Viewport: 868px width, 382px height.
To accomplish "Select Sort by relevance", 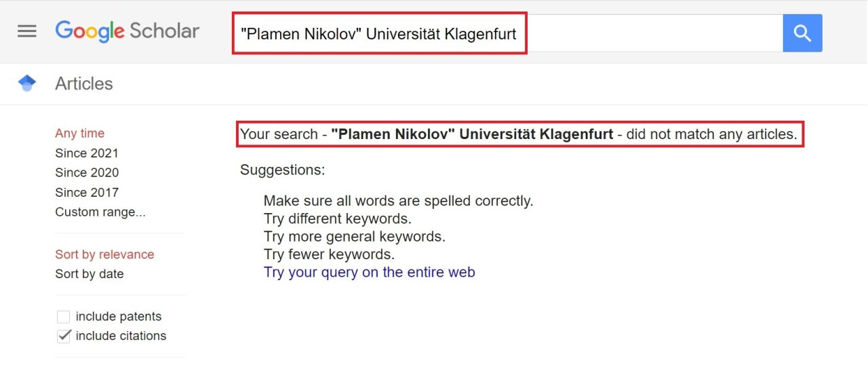I will (104, 254).
